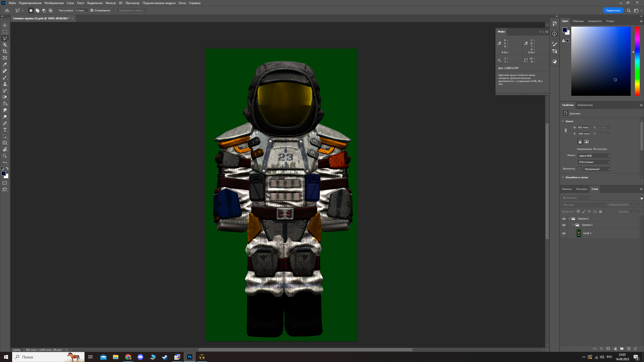This screenshot has height=362, width=644.
Task: Add layer mask icon
Action: point(608,348)
